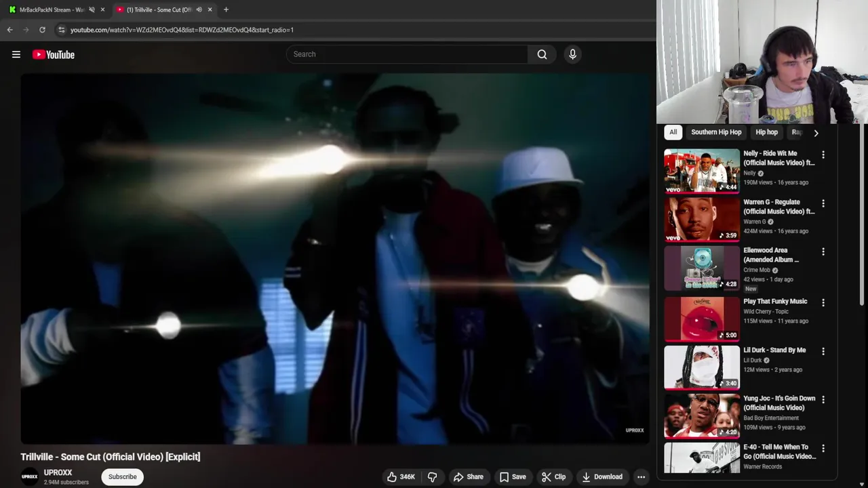Click the Warner Records channel name
This screenshot has width=868, height=488.
(763, 466)
